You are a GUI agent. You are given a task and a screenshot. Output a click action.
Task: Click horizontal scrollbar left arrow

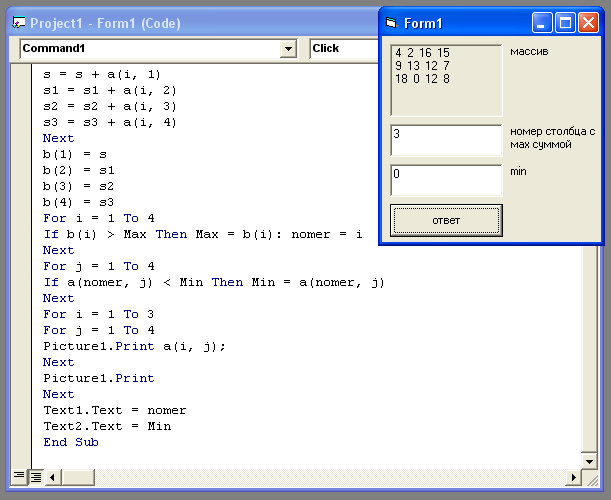point(53,477)
